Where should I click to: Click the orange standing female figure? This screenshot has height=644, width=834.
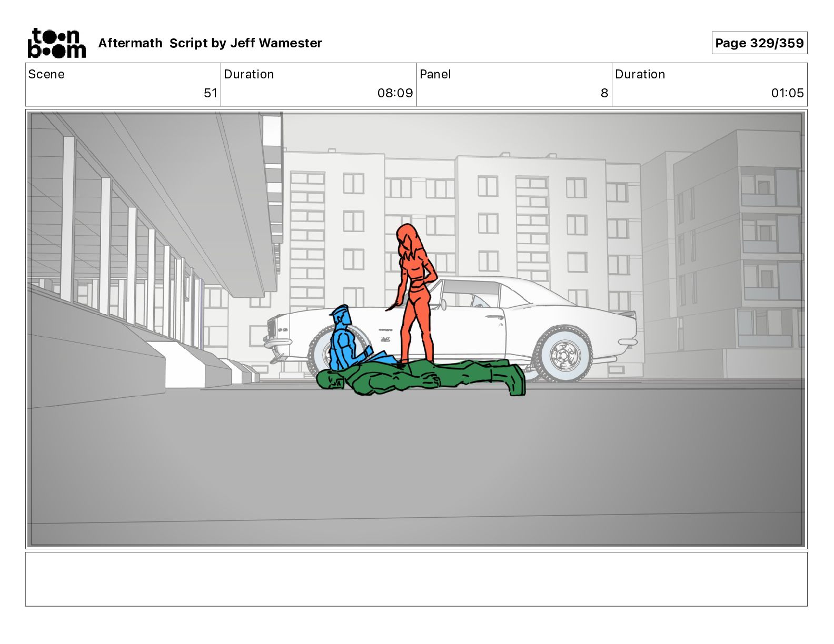click(x=415, y=293)
